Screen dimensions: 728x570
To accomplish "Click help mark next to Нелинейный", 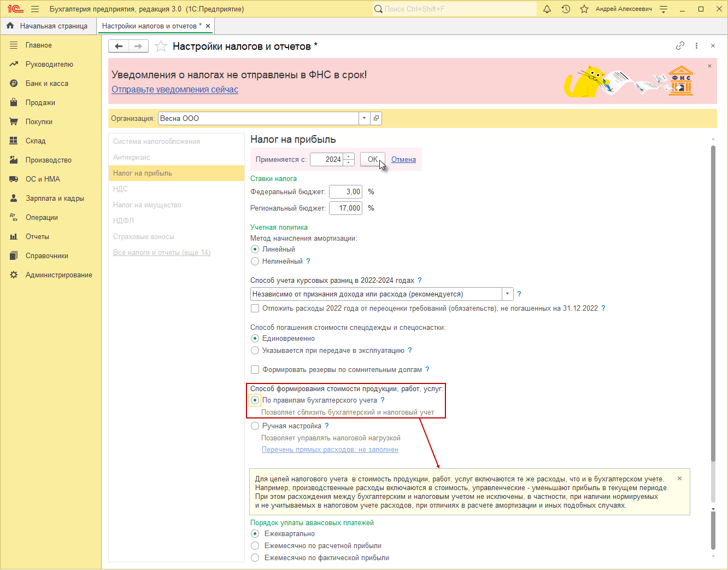I will coord(308,261).
